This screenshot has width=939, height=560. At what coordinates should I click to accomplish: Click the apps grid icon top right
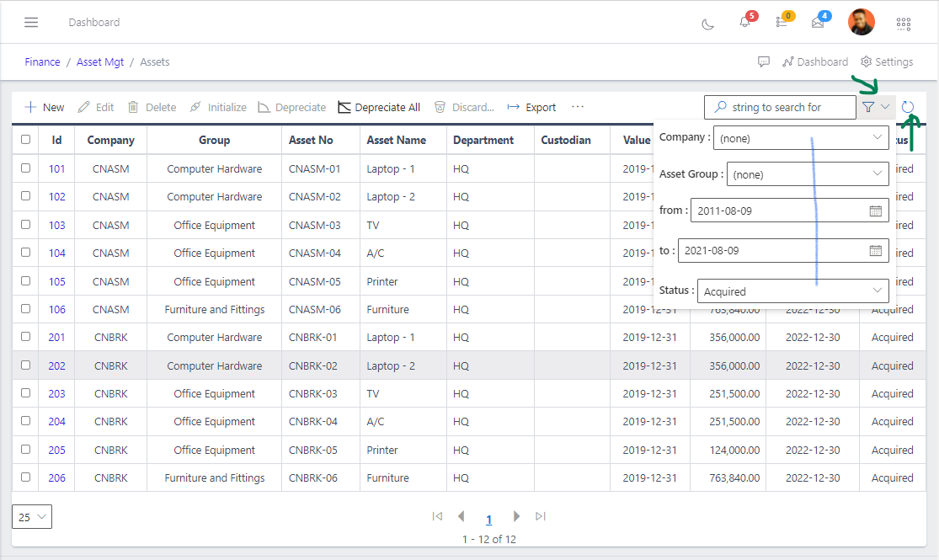click(x=903, y=23)
